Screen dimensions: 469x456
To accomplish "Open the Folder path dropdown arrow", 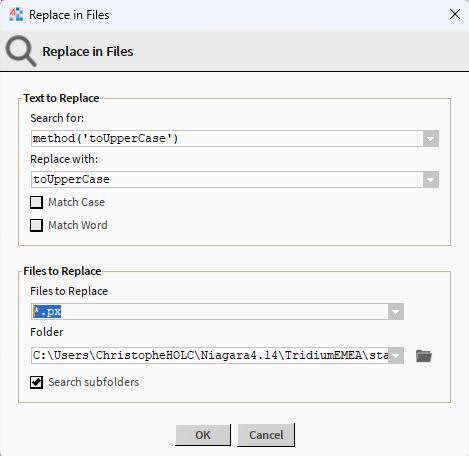I will pyautogui.click(x=396, y=355).
